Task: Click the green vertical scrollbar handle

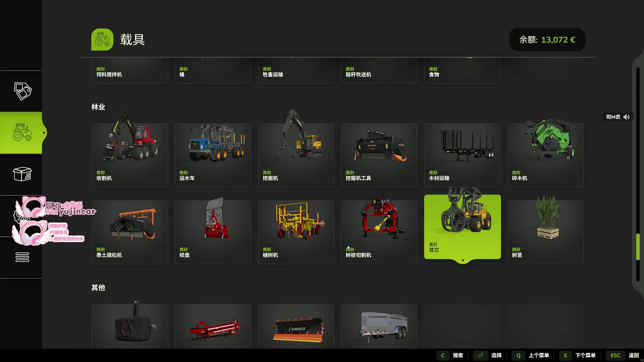Action: coord(638,247)
